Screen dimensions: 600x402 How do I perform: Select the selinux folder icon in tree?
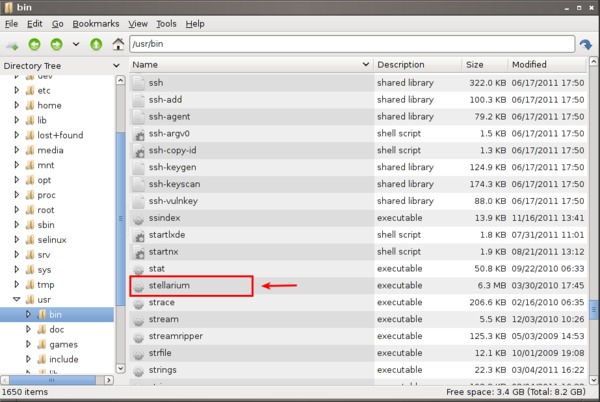point(30,239)
